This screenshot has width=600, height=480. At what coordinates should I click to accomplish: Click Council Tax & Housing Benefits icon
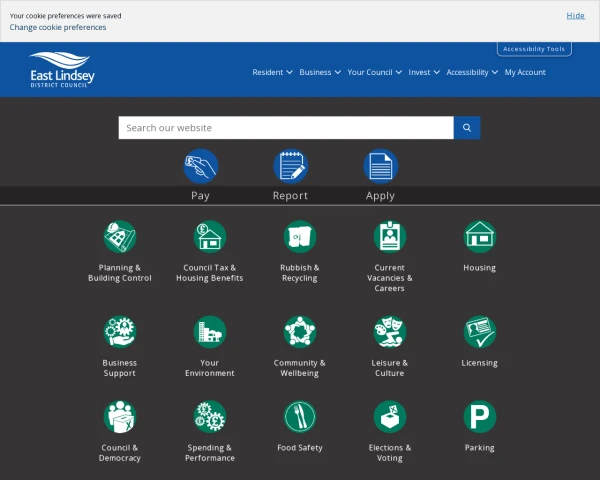coord(210,237)
